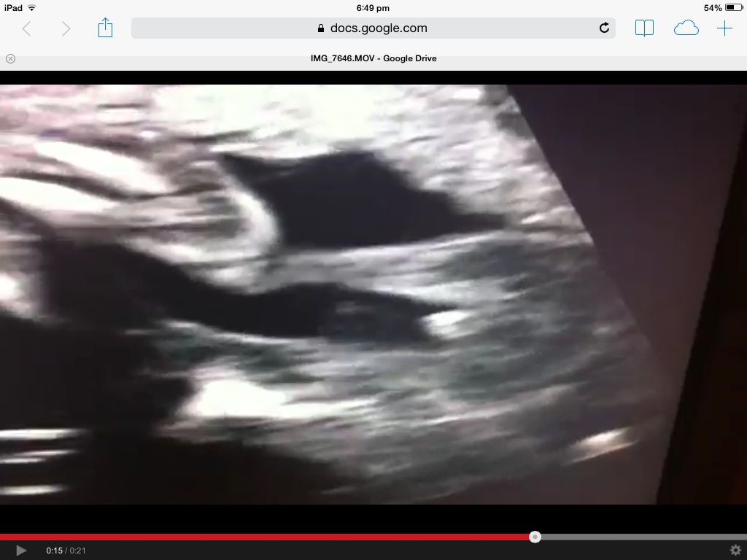Open the Safari share sheet
This screenshot has height=560, width=747.
105,28
